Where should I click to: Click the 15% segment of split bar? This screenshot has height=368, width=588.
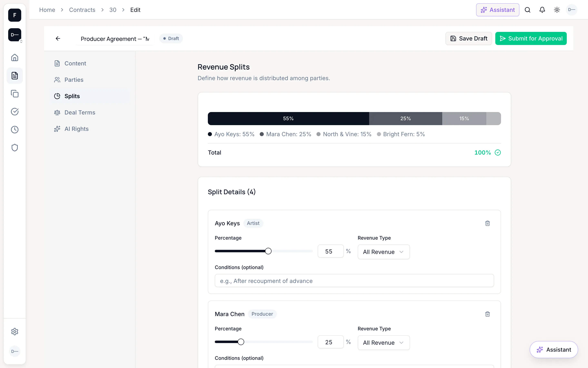coord(464,119)
